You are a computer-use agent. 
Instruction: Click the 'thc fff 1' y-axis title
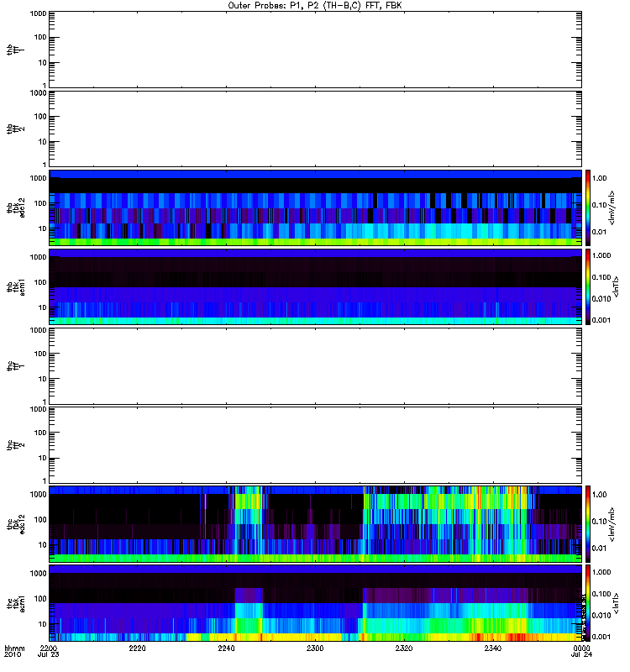point(15,366)
